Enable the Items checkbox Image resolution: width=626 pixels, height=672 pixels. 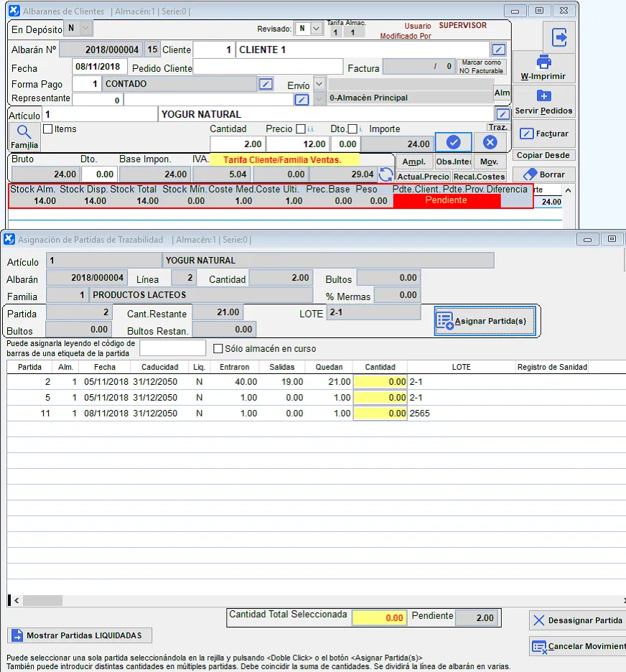[x=48, y=129]
